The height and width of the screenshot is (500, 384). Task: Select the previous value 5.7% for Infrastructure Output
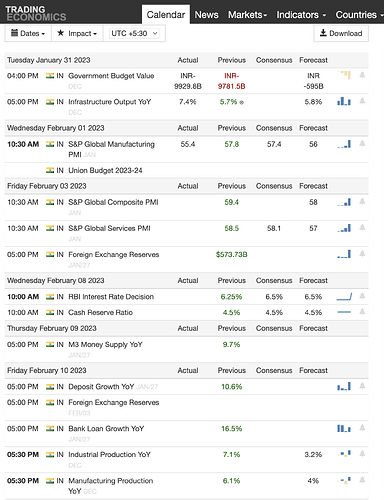click(x=229, y=102)
